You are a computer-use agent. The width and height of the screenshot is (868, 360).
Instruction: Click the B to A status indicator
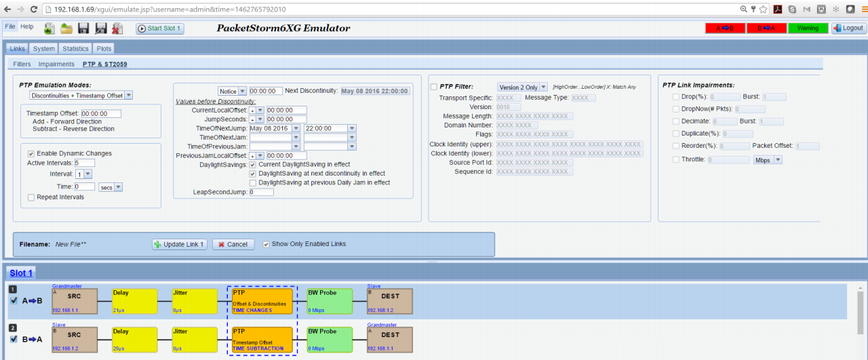pyautogui.click(x=766, y=28)
